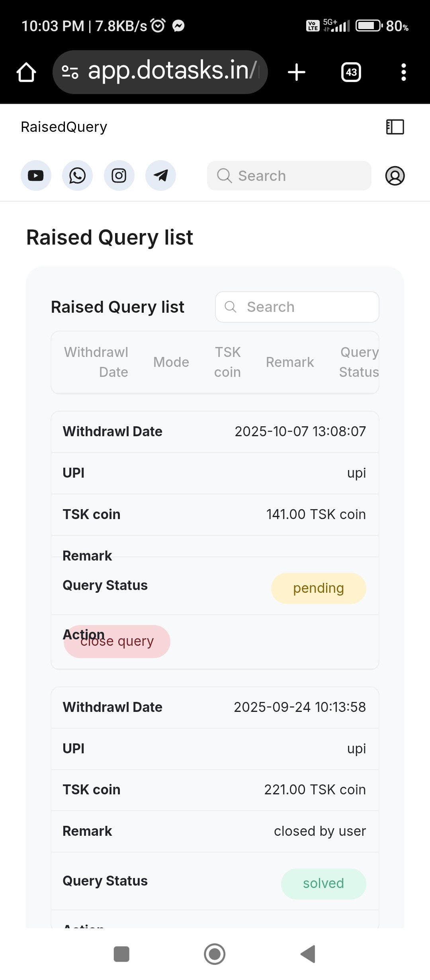
Task: Tap the site info icon in address bar
Action: [x=70, y=72]
